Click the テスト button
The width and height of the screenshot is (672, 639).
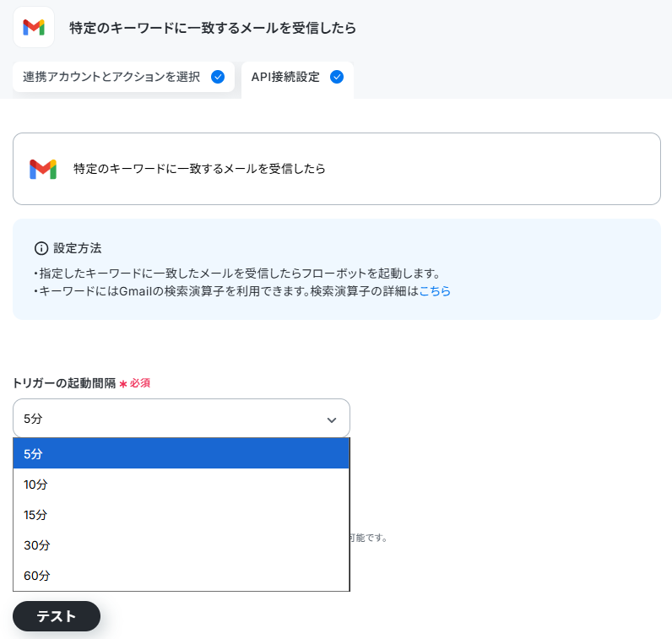57,616
